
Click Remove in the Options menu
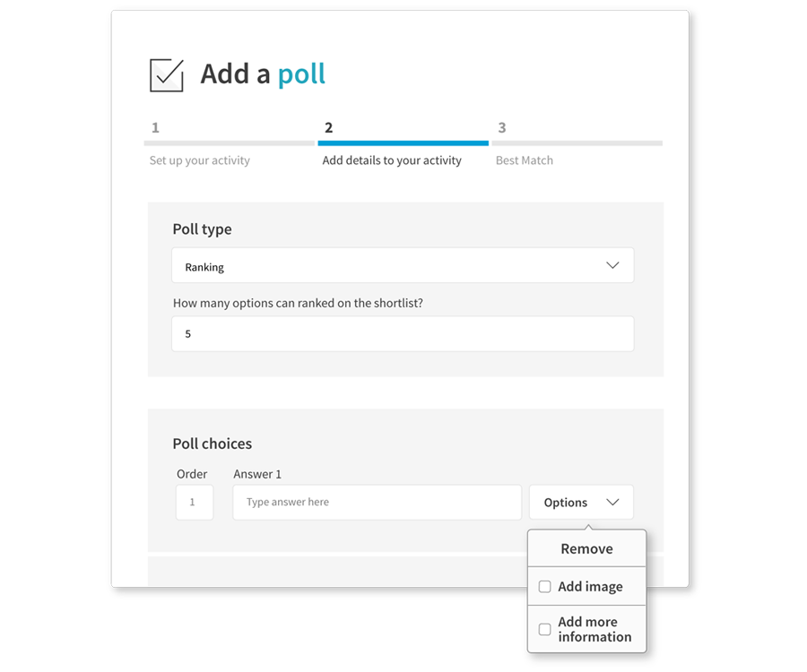pos(586,548)
